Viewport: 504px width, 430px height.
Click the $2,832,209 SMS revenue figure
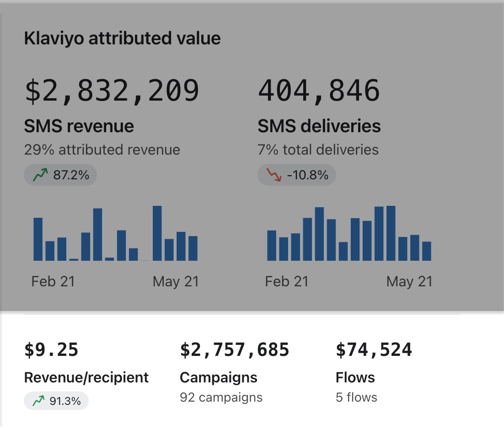tap(112, 90)
